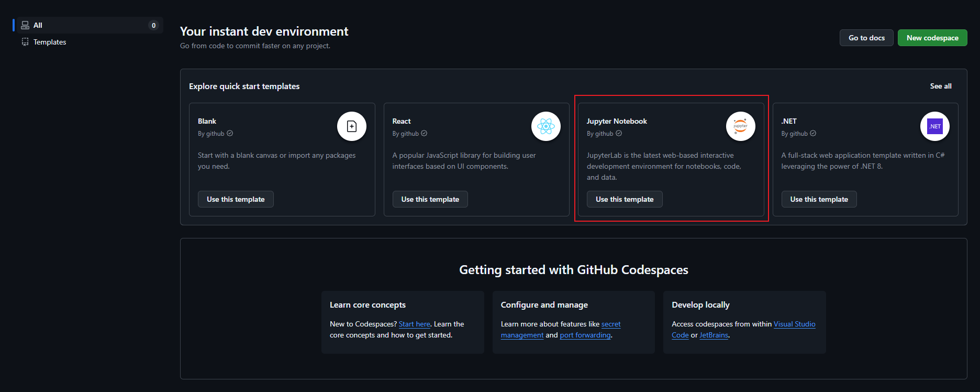Click the 0 counter badge on All

pyautogui.click(x=153, y=25)
